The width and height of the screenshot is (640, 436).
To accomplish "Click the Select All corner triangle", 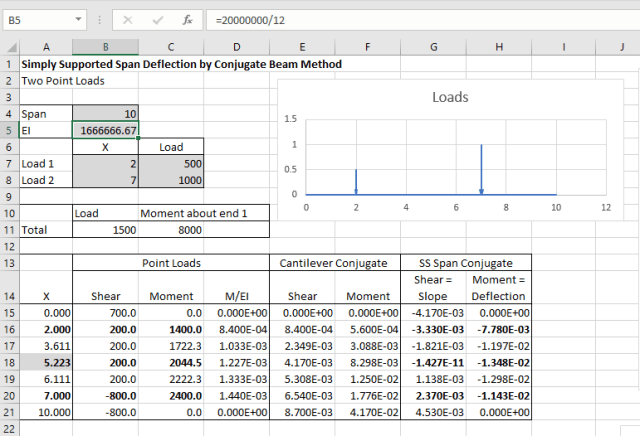I will 9,47.
